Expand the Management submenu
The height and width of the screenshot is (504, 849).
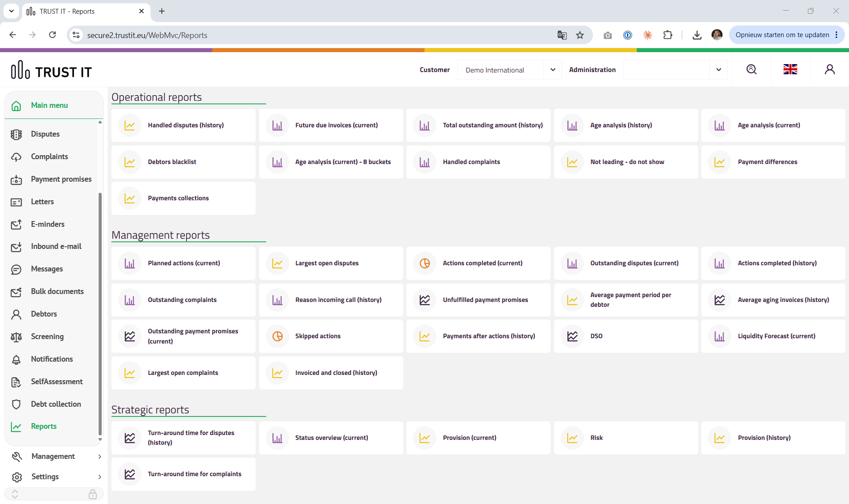click(99, 457)
